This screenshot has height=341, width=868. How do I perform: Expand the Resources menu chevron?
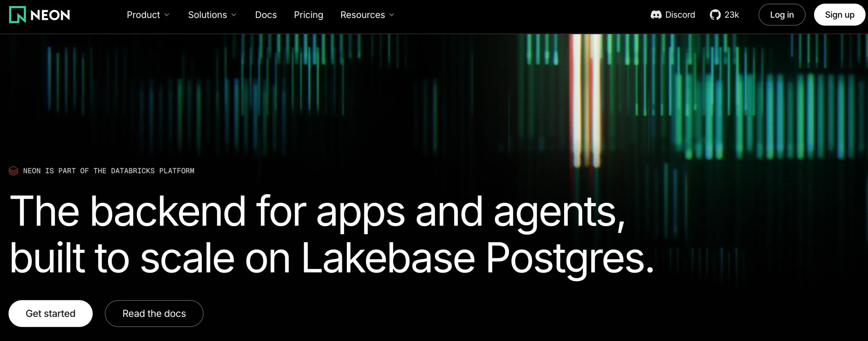(x=392, y=15)
